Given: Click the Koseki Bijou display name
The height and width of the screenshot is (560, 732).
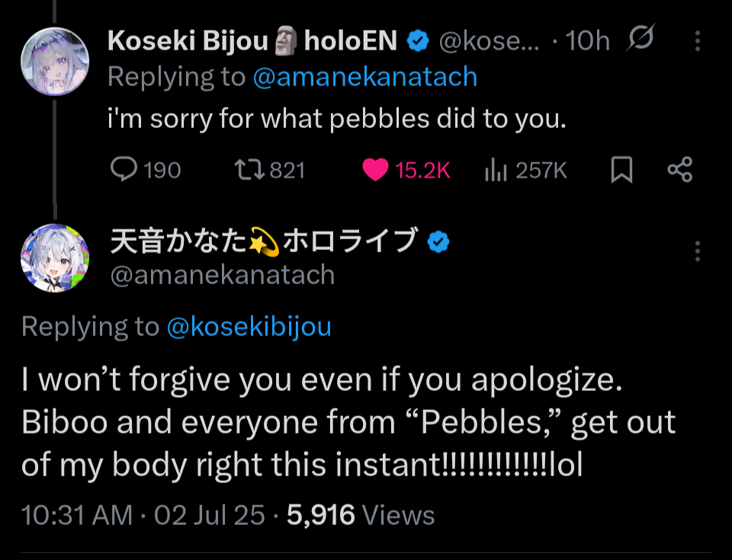Looking at the screenshot, I should click(189, 41).
